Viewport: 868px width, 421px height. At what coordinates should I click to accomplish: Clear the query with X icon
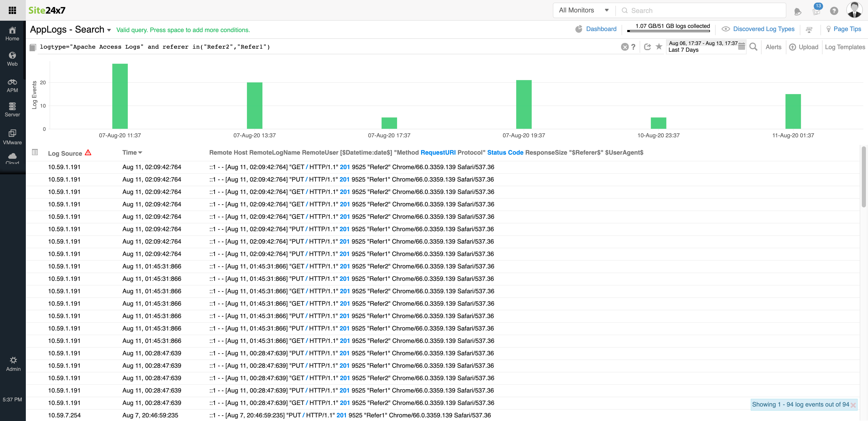point(624,47)
